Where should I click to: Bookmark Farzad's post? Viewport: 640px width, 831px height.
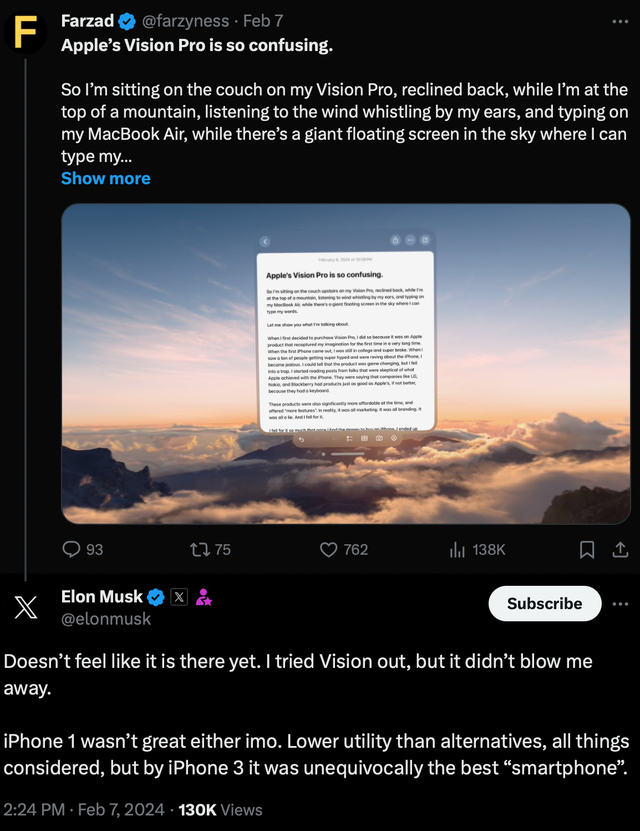(586, 548)
